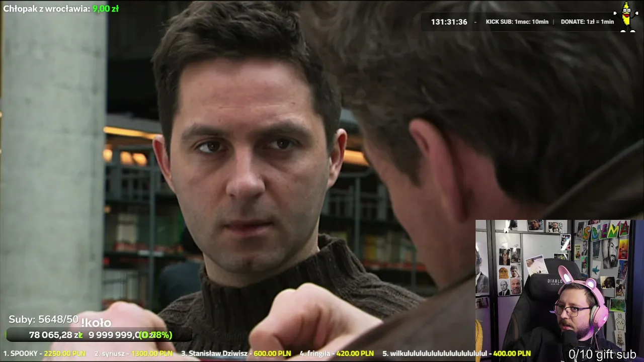Viewport: 644px width, 362px height.
Task: Click the "DONATE: 1zł = 1min" text
Action: (x=587, y=22)
